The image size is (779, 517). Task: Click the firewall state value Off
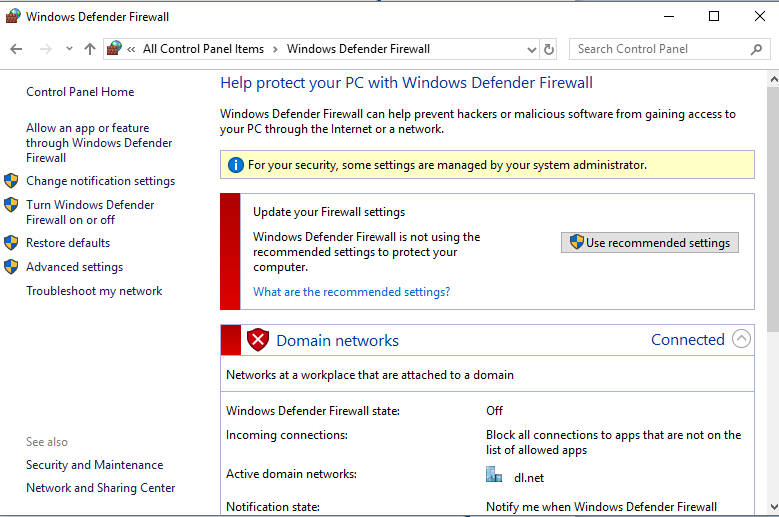(x=494, y=411)
